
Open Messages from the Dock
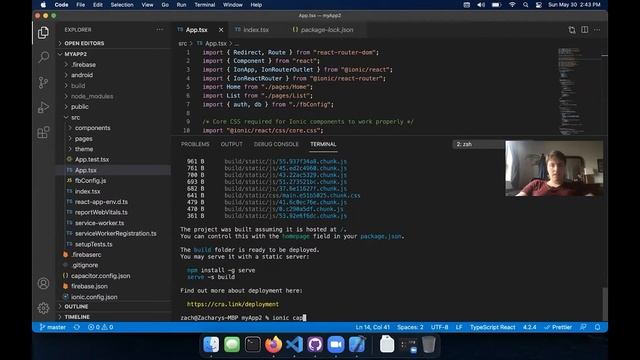[232, 344]
